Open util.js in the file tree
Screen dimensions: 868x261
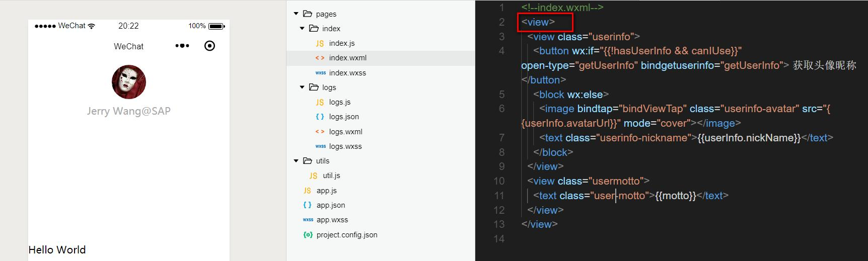331,176
